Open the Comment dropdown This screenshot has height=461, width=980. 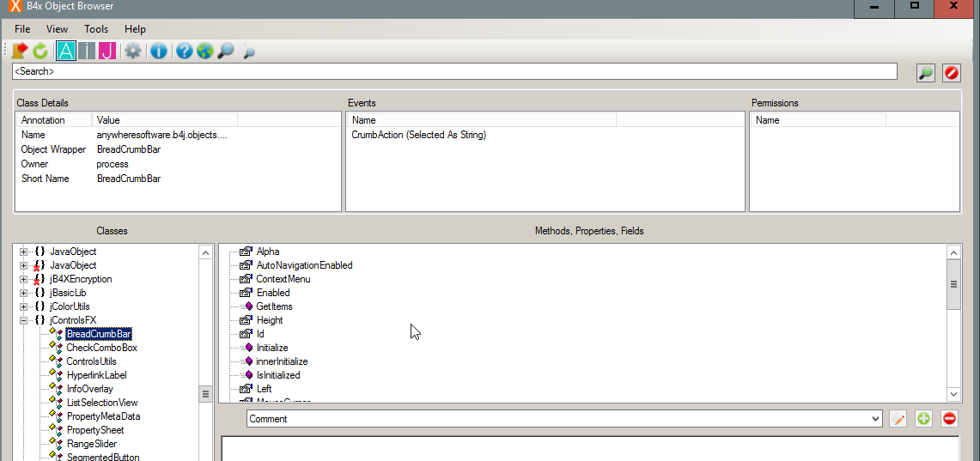click(x=564, y=419)
